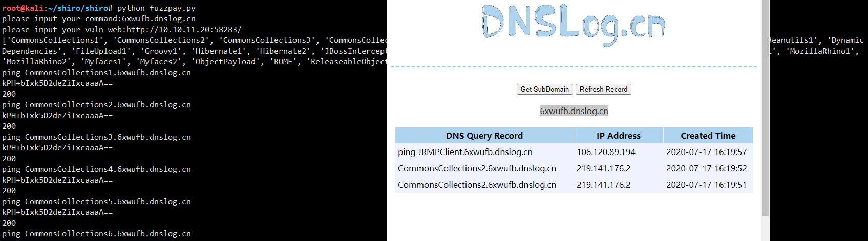
Task: Click terminal line ping CommonsCollections4.6xwufb.dnslog.cn
Action: pyautogui.click(x=96, y=169)
